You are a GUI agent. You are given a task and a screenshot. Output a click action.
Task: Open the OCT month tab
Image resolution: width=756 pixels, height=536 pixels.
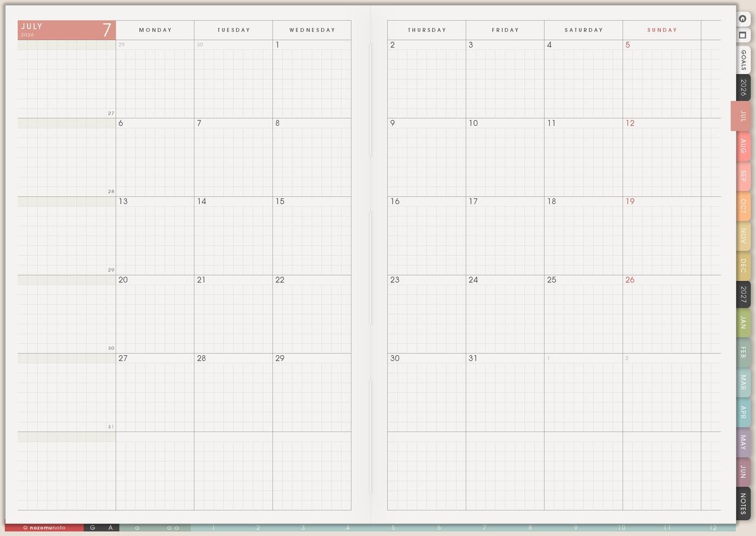tap(744, 206)
